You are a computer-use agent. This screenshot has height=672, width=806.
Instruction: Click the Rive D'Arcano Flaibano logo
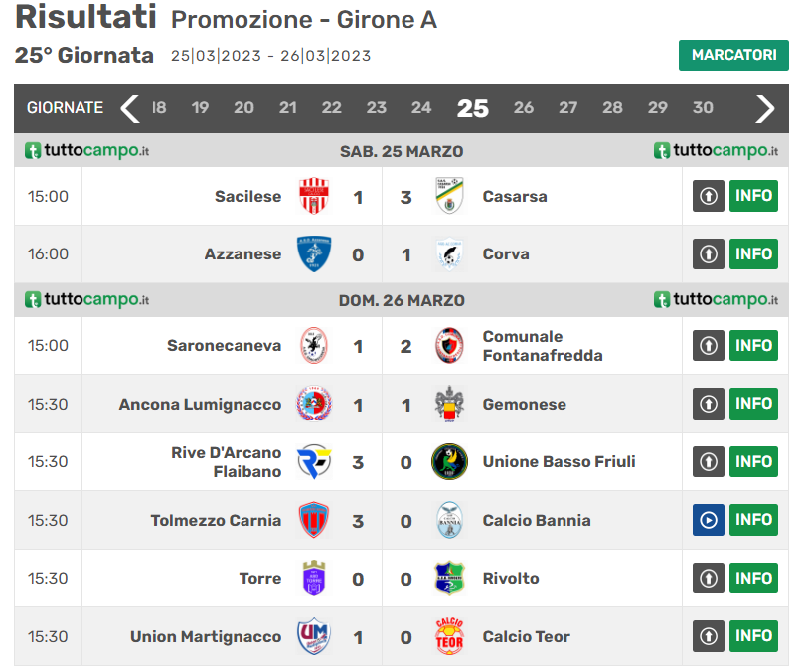pos(314,462)
